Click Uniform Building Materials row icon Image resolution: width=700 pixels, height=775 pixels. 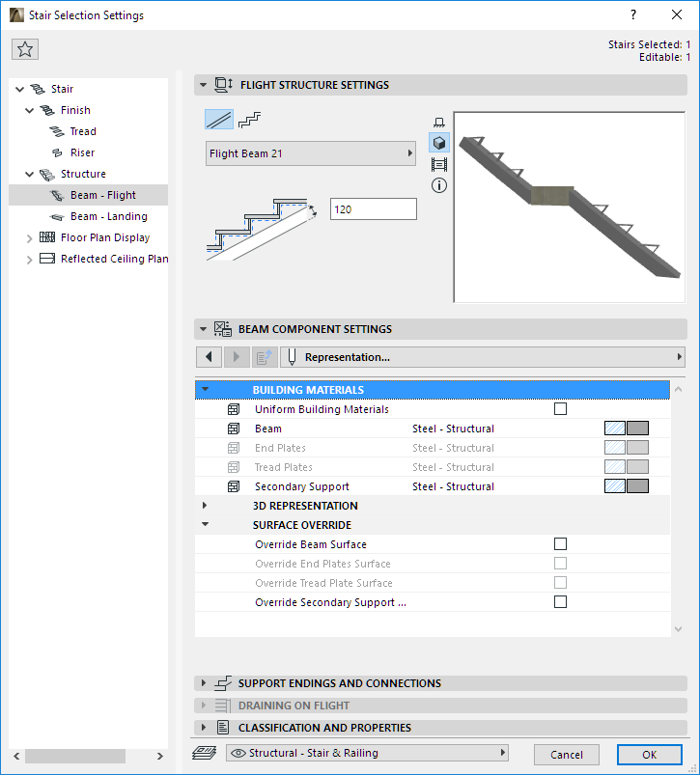tap(234, 409)
